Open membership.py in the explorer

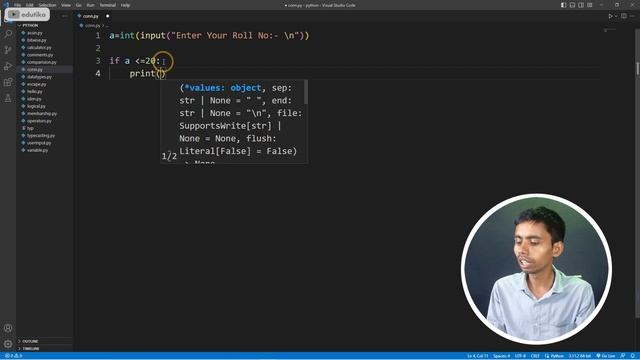point(42,113)
